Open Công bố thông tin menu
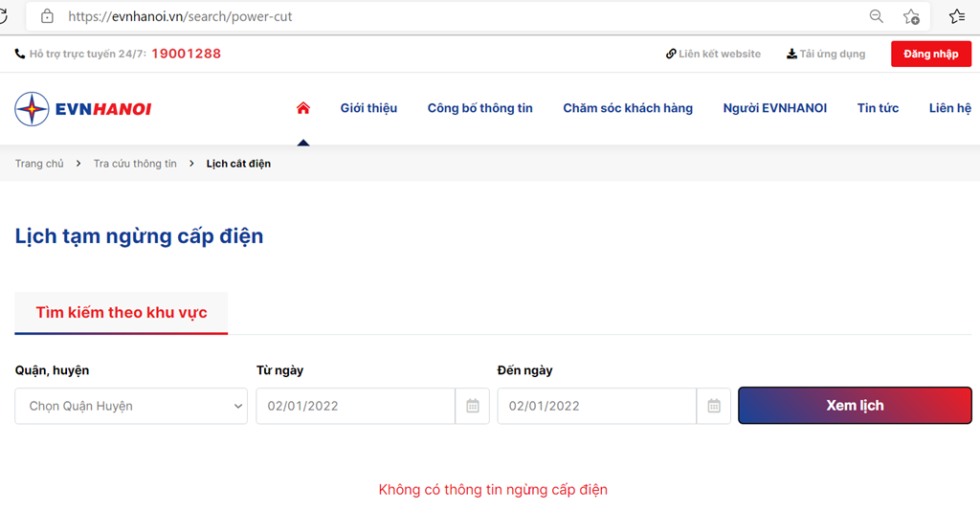 click(480, 108)
